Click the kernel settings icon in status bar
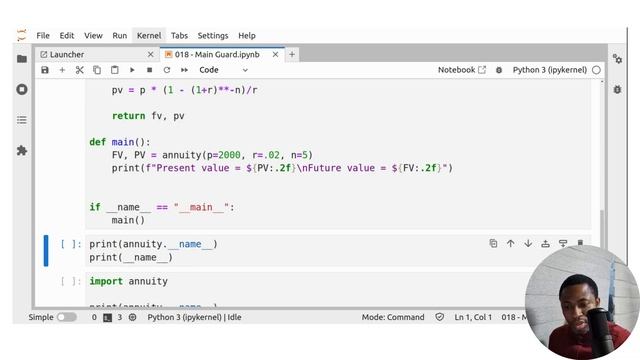 (x=133, y=317)
